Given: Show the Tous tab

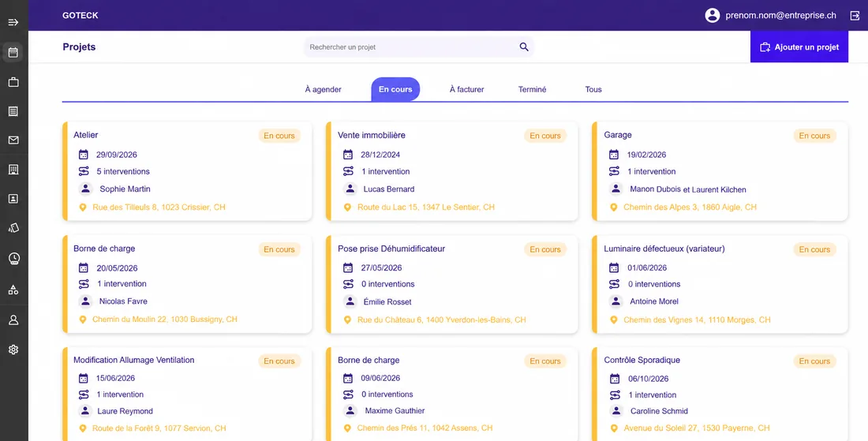Looking at the screenshot, I should (x=593, y=90).
